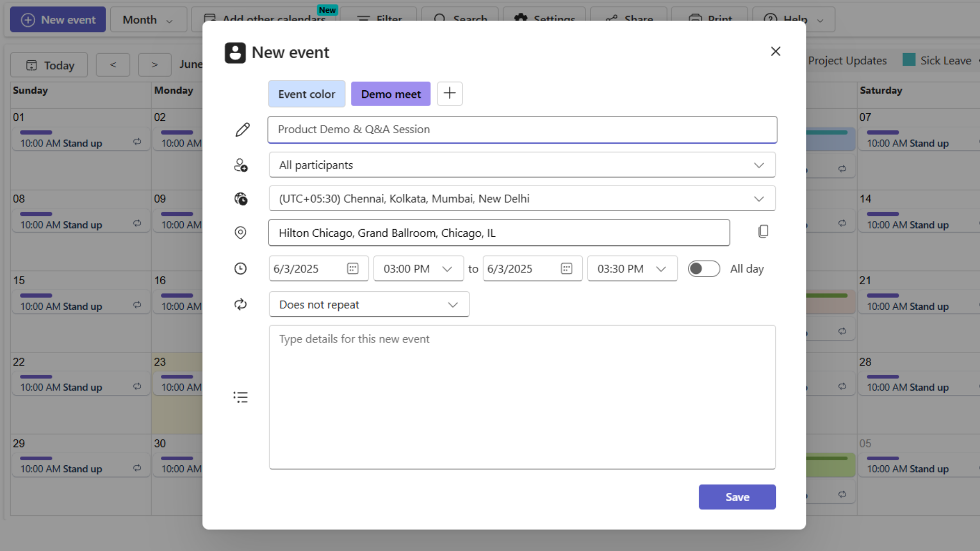Select the Event color tag
The height and width of the screenshot is (551, 980).
click(x=307, y=94)
